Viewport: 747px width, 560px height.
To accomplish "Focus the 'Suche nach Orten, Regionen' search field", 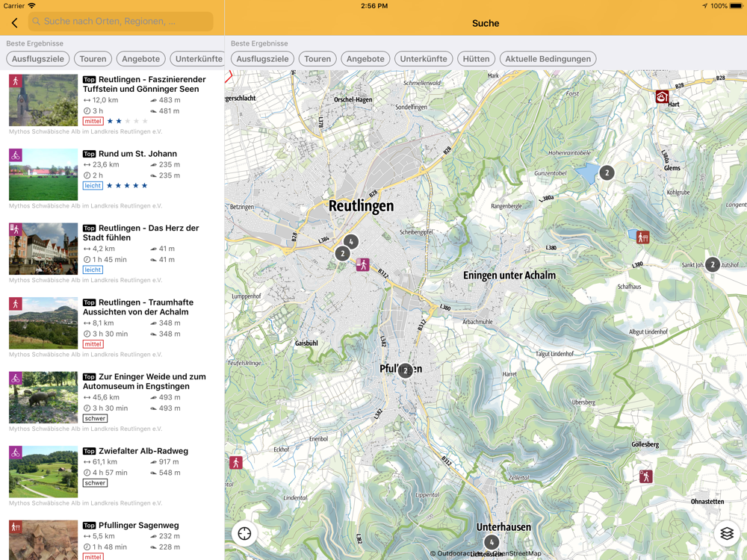I will tap(120, 22).
